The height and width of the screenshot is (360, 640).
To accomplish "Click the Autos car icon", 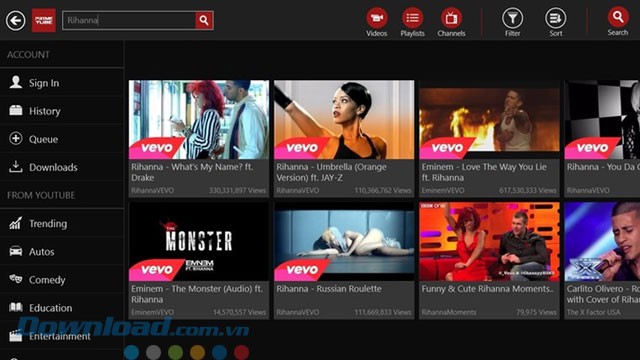I will (x=16, y=251).
